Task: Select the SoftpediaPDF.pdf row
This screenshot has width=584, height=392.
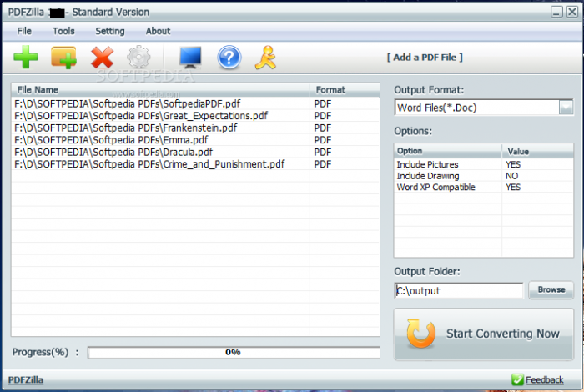Action: coord(195,103)
